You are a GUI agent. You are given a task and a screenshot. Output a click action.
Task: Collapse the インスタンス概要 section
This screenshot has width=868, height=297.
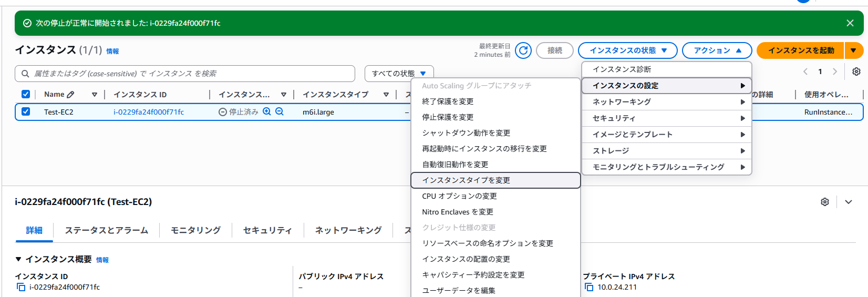[x=18, y=259]
